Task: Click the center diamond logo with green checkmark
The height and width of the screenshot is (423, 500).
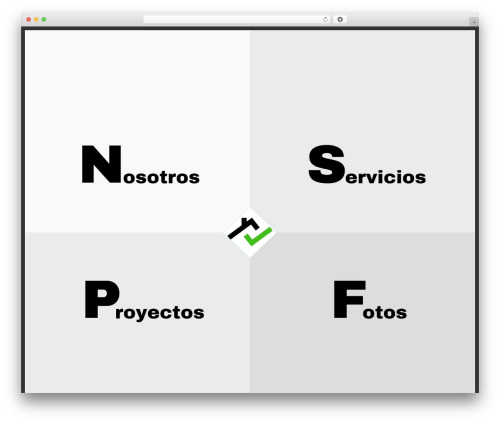Action: click(250, 232)
